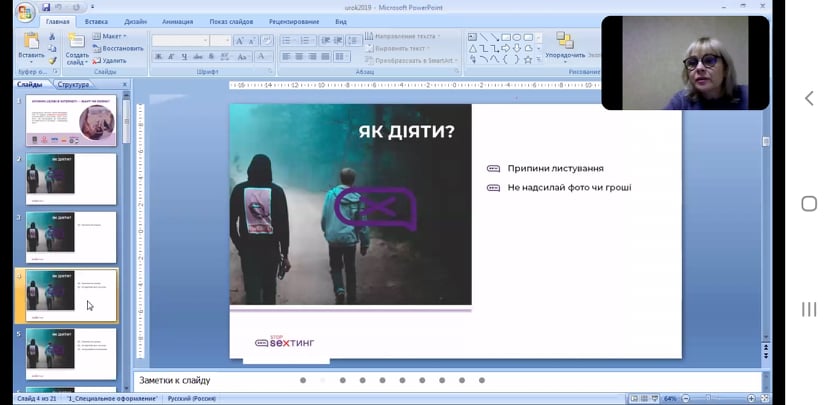833x405 pixels.
Task: Zoom out with the minus button
Action: coord(685,398)
